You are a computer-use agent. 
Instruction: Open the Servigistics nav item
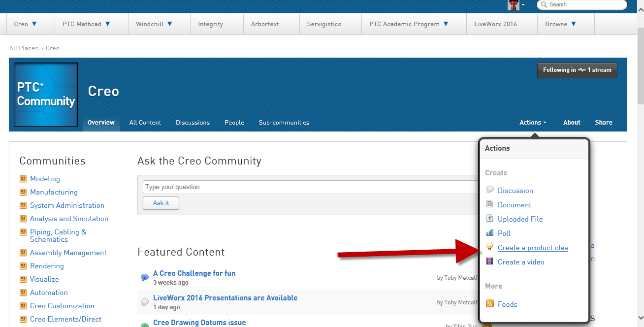324,24
